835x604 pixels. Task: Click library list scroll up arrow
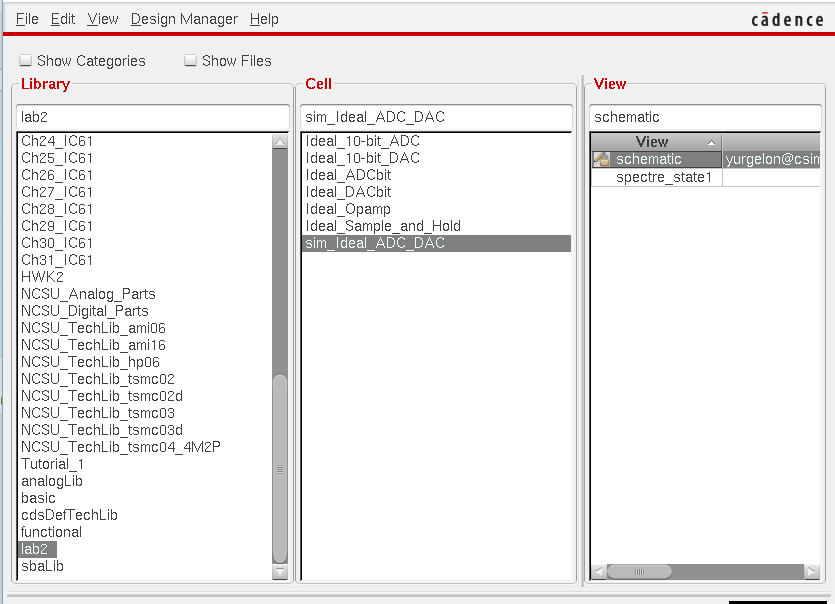[x=280, y=142]
